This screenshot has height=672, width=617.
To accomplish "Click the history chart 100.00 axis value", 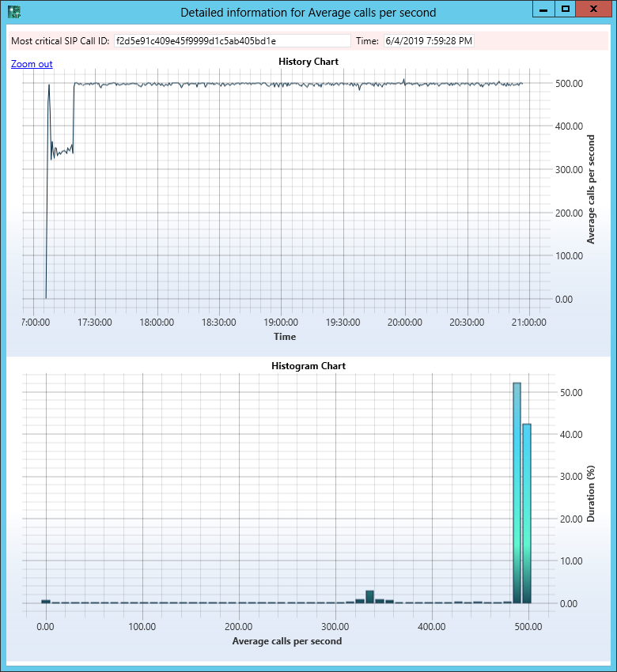I will (569, 256).
